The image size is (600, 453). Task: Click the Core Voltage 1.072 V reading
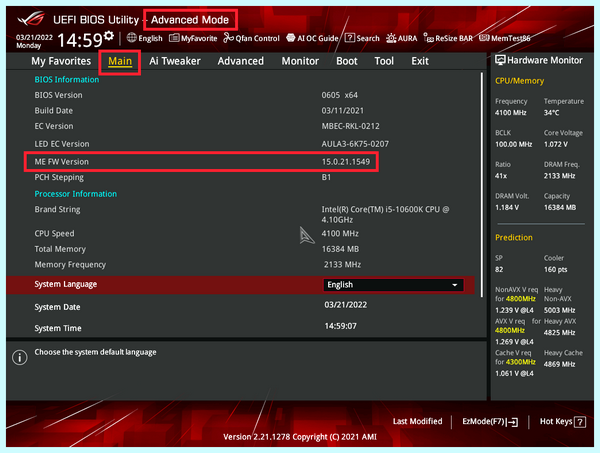(x=556, y=144)
